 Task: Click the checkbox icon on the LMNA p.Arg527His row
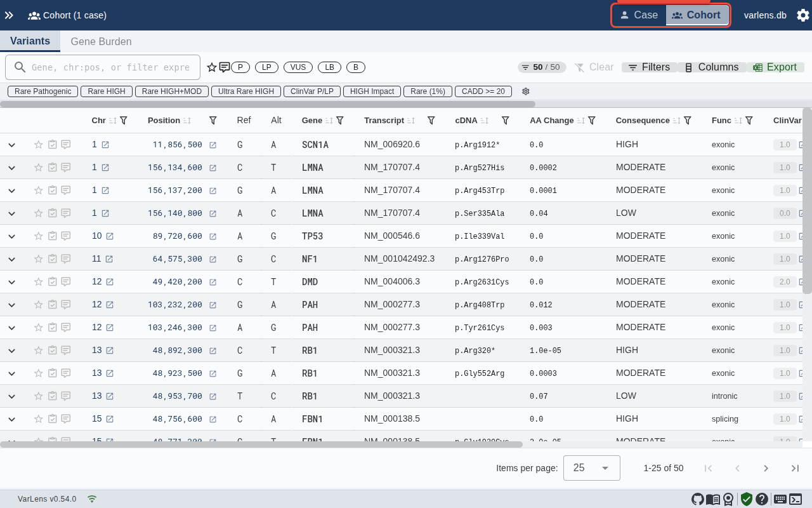[52, 167]
